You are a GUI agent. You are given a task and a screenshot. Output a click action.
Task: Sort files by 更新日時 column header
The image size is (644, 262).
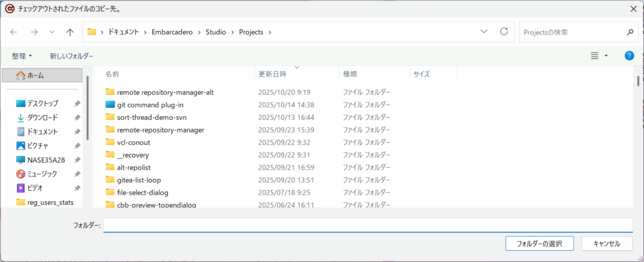coord(272,74)
